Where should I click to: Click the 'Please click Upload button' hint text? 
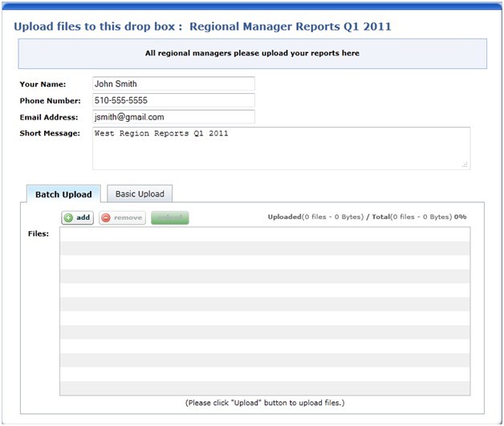click(264, 403)
